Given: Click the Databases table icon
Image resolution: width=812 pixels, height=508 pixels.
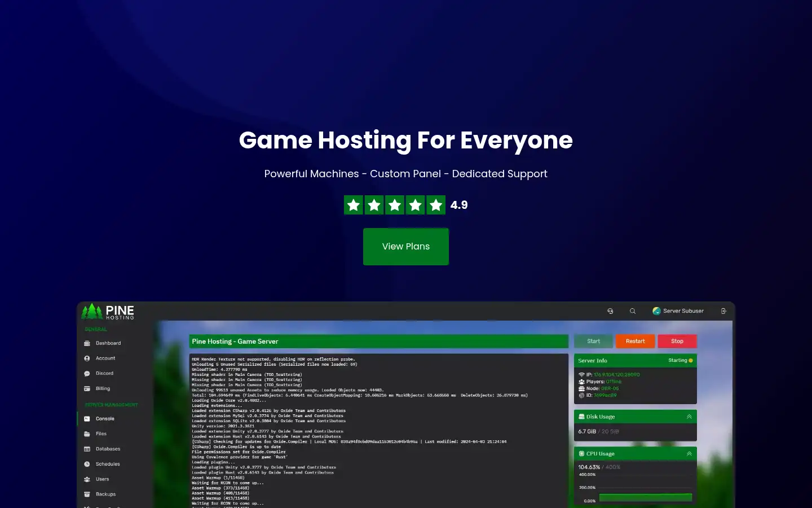Looking at the screenshot, I should coord(87,449).
